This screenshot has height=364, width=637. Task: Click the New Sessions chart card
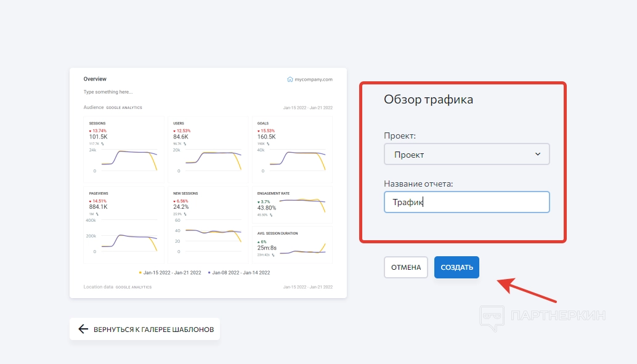point(208,225)
